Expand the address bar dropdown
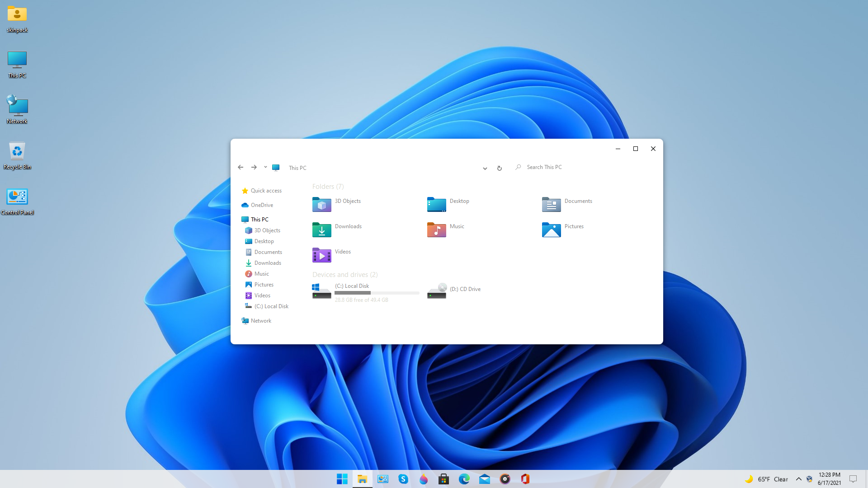The width and height of the screenshot is (868, 488). coord(485,168)
